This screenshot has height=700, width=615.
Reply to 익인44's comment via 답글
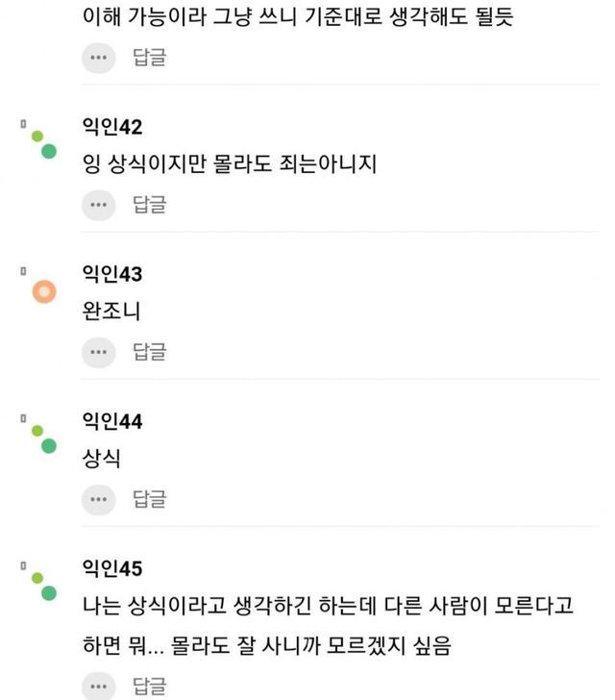(149, 499)
